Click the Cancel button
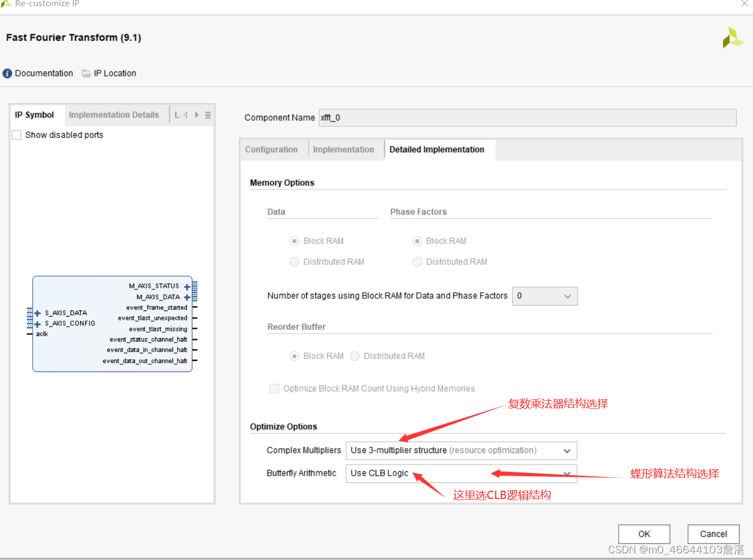Image resolution: width=753 pixels, height=560 pixels. tap(714, 534)
